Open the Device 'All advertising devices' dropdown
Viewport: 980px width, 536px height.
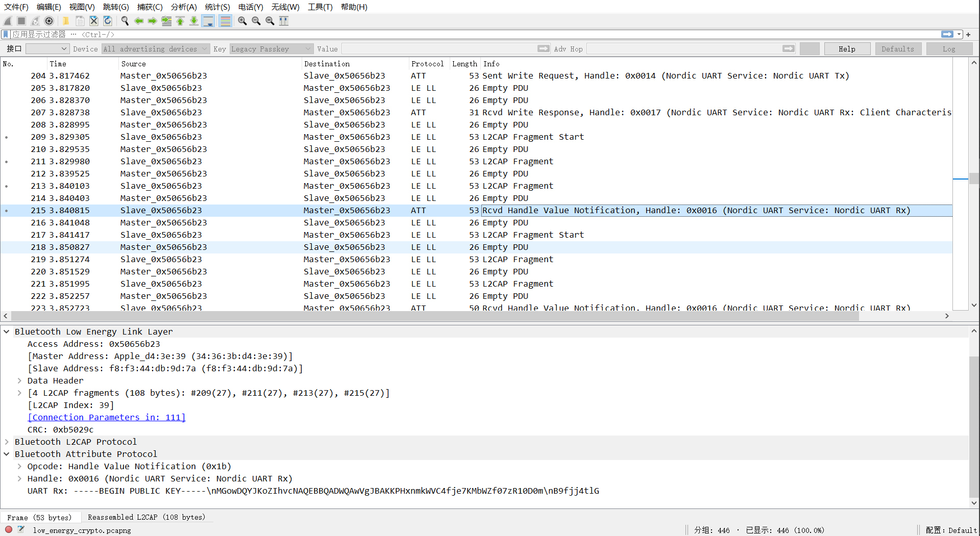156,49
